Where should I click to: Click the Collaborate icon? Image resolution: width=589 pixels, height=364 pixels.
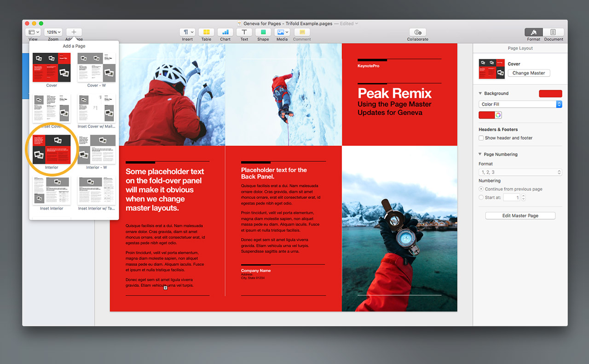click(x=417, y=32)
